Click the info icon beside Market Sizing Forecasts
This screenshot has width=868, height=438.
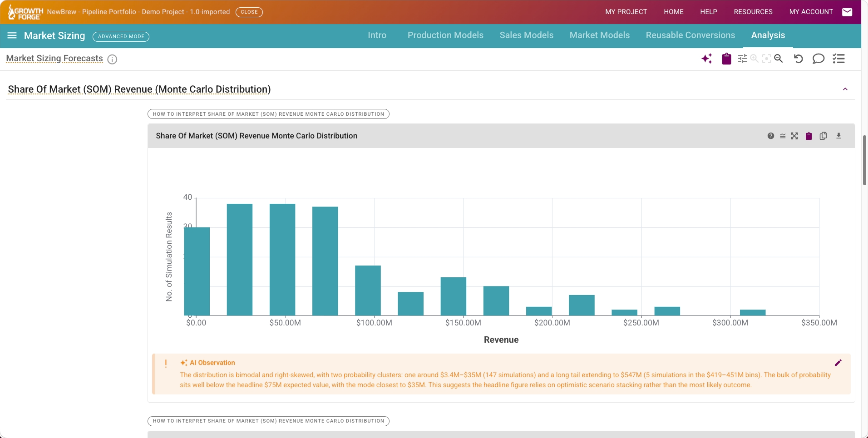coord(112,59)
